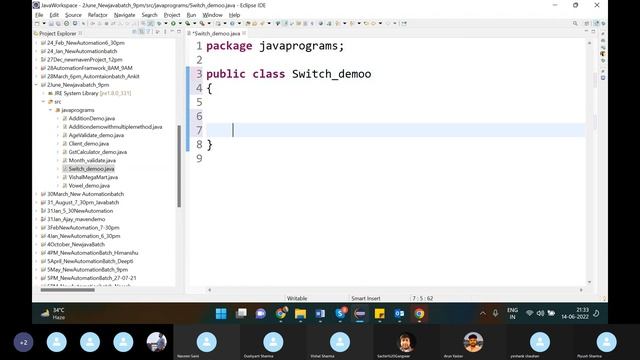The image size is (640, 360).
Task: Select VishalMegaMart.java in the tree
Action: (93, 177)
